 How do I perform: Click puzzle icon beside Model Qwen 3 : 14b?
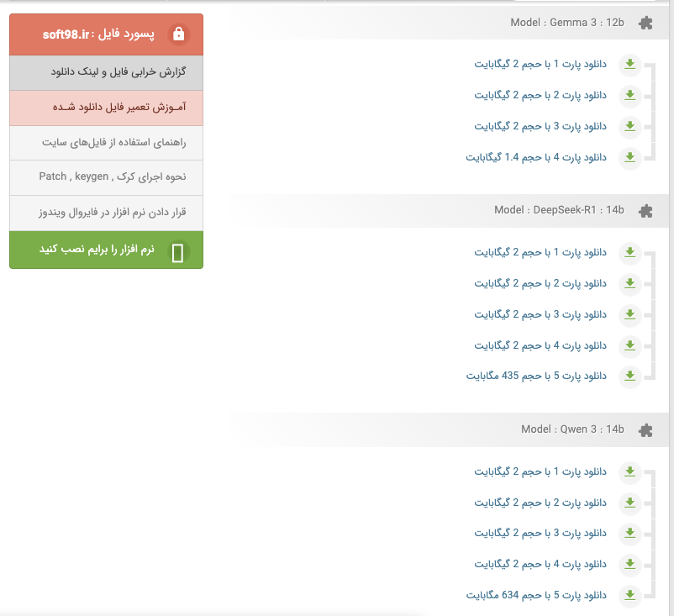tap(645, 429)
